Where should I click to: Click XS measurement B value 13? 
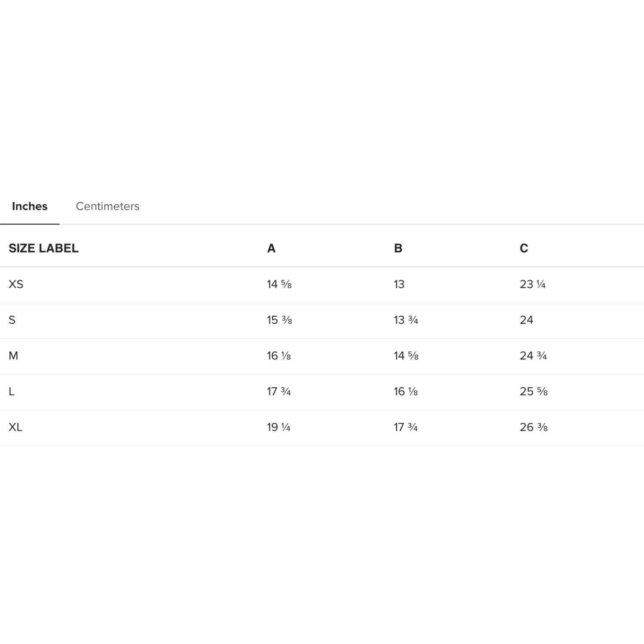click(399, 284)
